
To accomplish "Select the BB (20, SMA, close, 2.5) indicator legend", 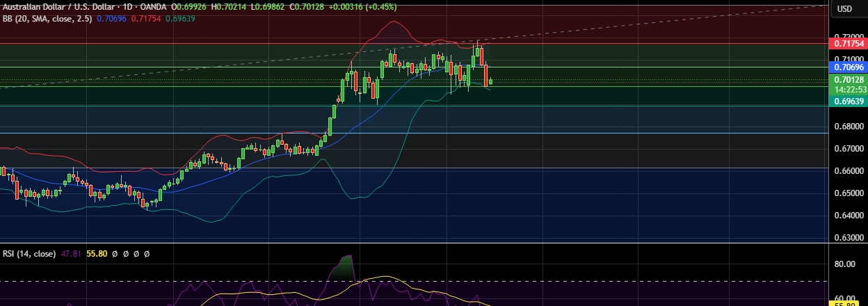I will point(47,19).
